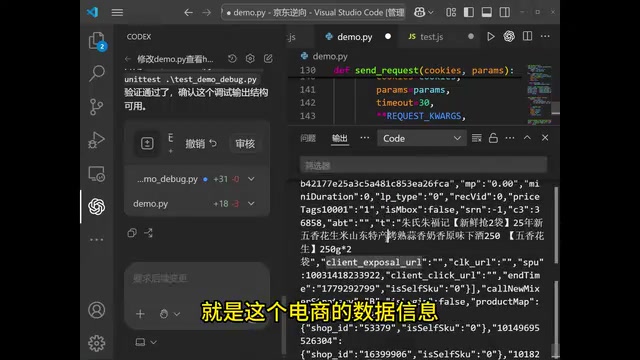Copy the Codex response
640x360 pixels.
[x=132, y=233]
